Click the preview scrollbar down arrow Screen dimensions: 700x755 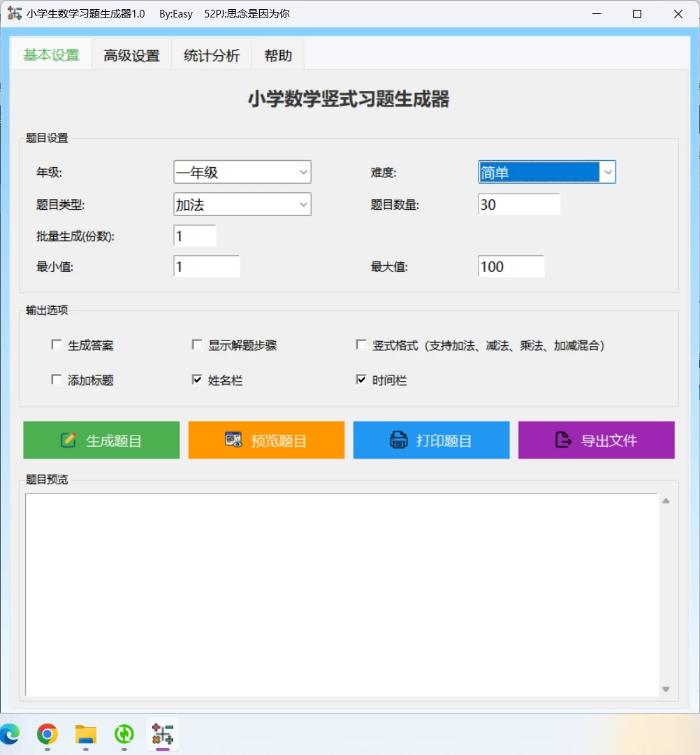[666, 689]
